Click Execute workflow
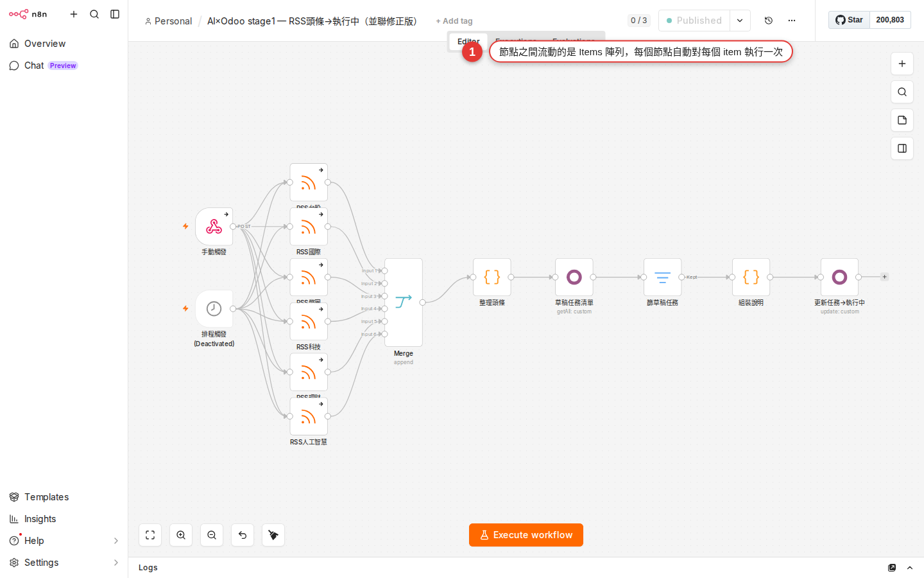The width and height of the screenshot is (924, 578). pos(526,535)
